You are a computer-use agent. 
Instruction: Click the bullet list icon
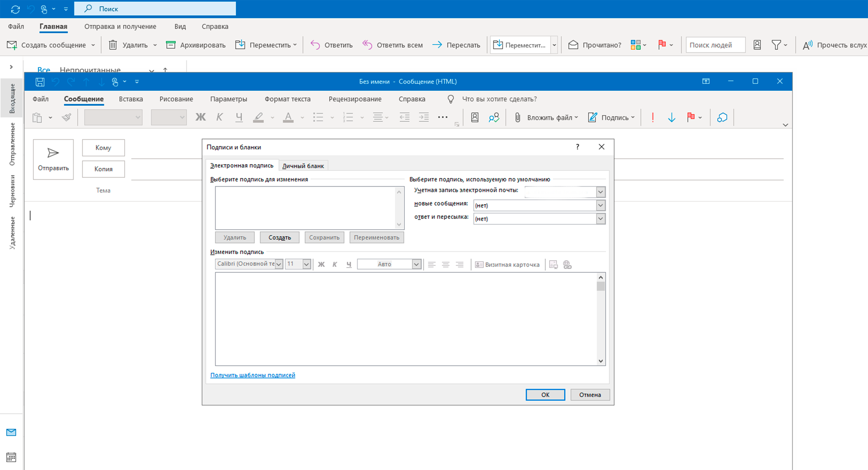pyautogui.click(x=318, y=117)
